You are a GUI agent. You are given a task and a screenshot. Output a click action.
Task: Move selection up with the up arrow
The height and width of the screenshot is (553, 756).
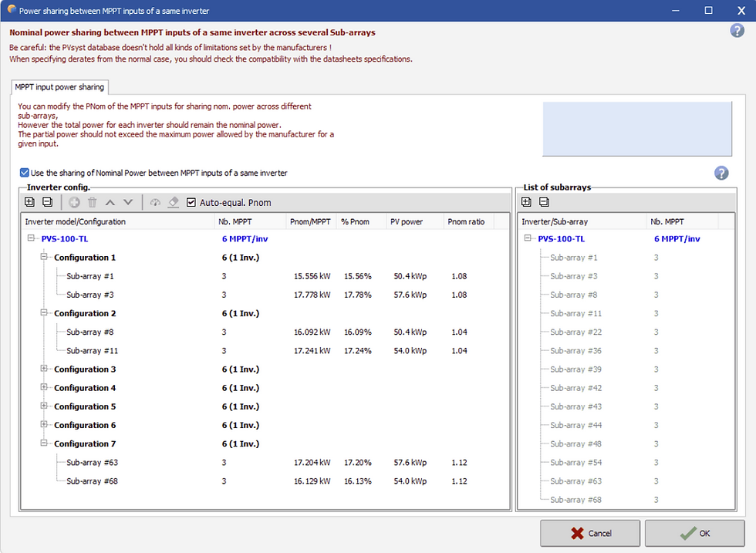pyautogui.click(x=110, y=203)
